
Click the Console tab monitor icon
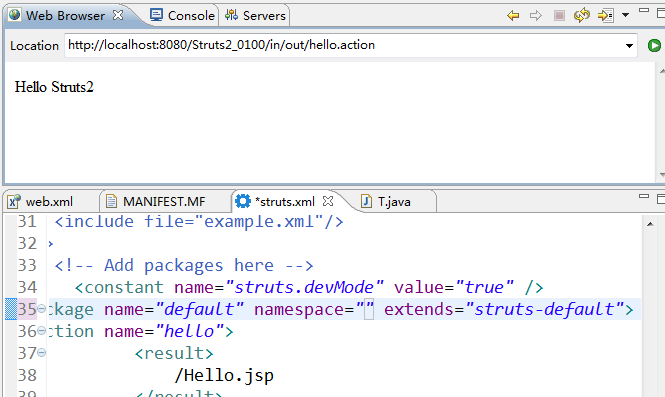coord(156,15)
